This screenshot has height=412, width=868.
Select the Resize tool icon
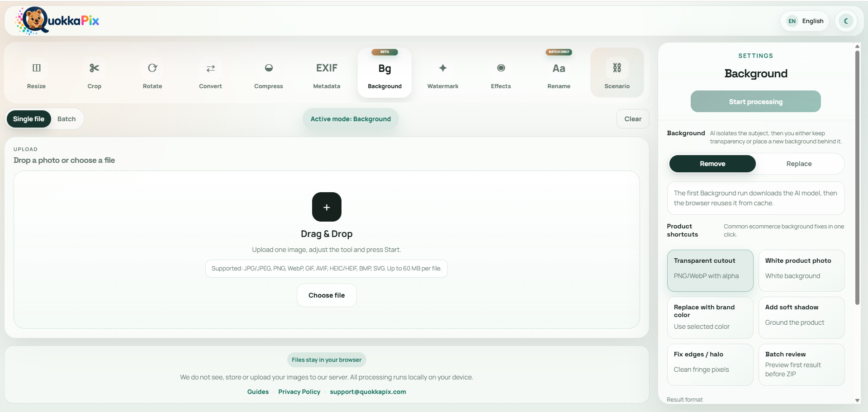pos(36,73)
